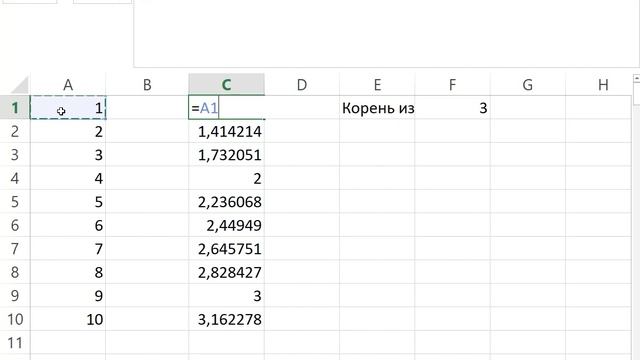Select column D header

click(302, 84)
